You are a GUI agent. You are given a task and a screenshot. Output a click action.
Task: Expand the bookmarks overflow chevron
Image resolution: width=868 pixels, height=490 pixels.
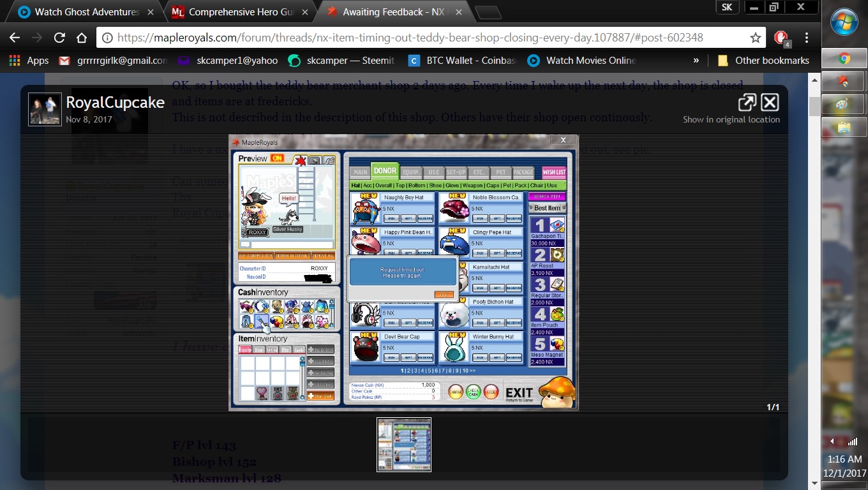coord(695,61)
